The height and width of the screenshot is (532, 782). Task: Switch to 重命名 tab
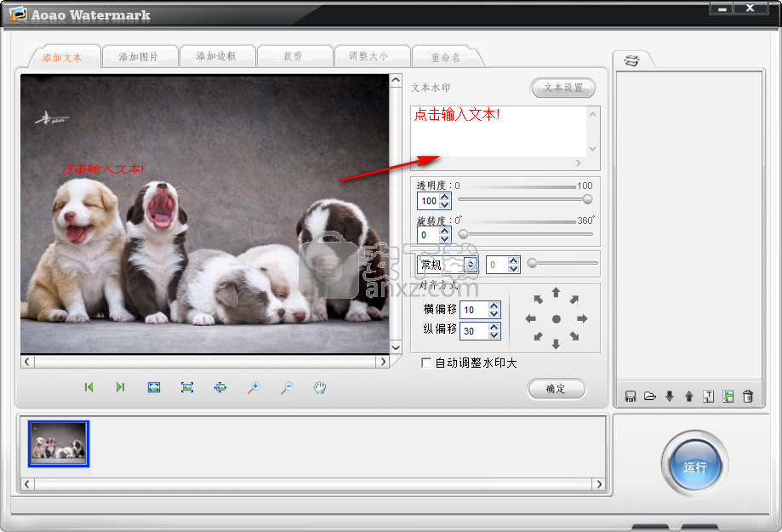coord(445,57)
